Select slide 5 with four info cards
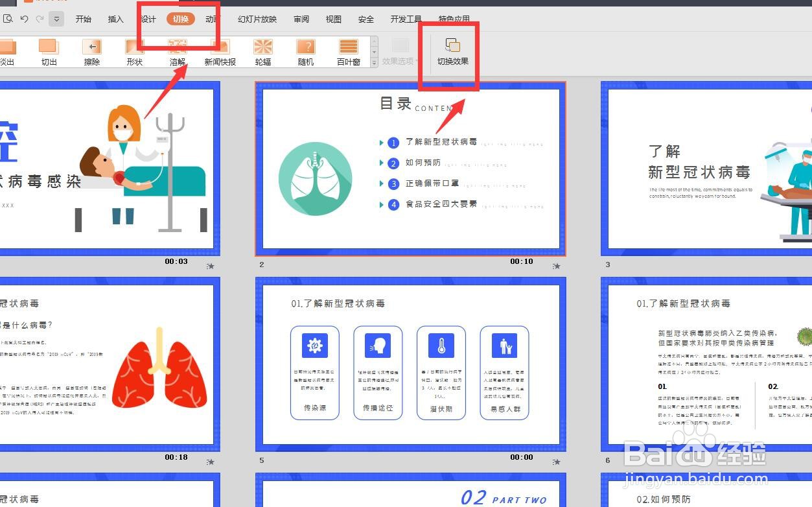812x507 pixels. click(x=411, y=364)
